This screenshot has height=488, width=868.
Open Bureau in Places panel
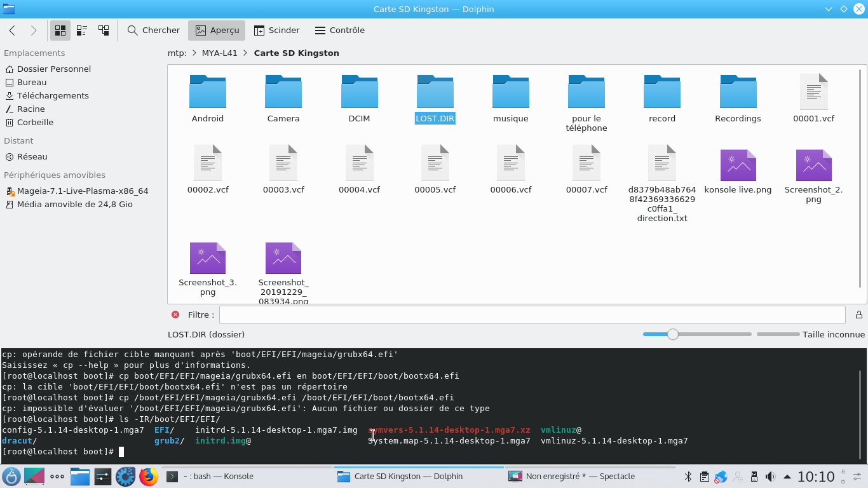point(25,82)
